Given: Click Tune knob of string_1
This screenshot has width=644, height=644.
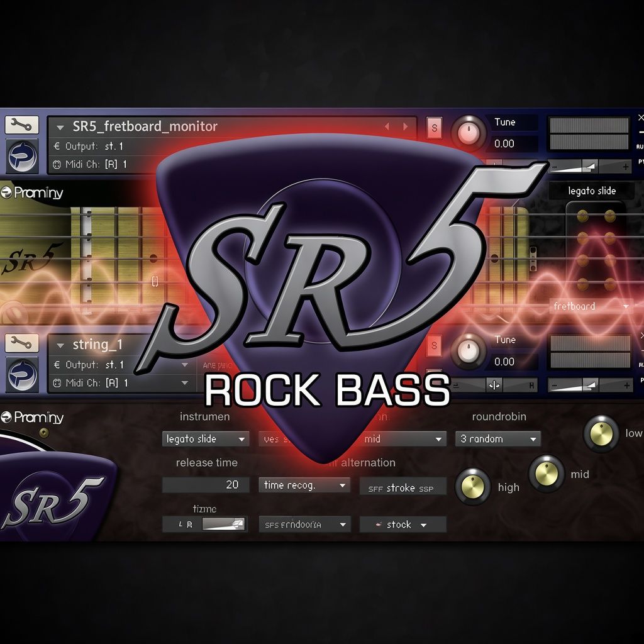Looking at the screenshot, I should pyautogui.click(x=469, y=350).
